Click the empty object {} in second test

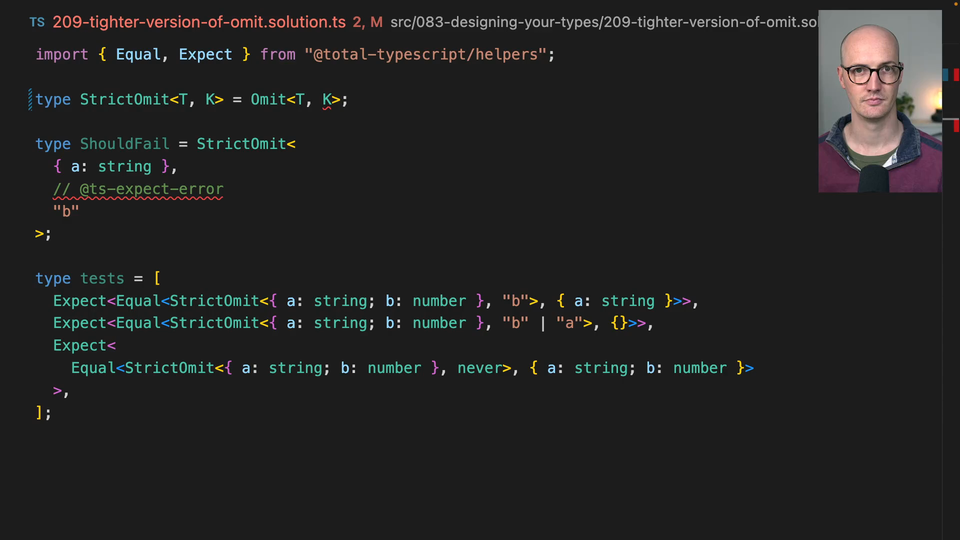click(x=619, y=323)
